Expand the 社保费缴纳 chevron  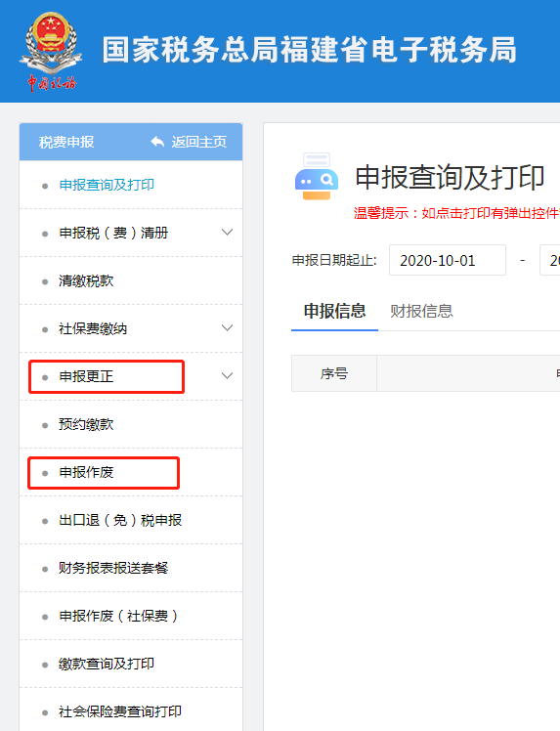pyautogui.click(x=227, y=328)
